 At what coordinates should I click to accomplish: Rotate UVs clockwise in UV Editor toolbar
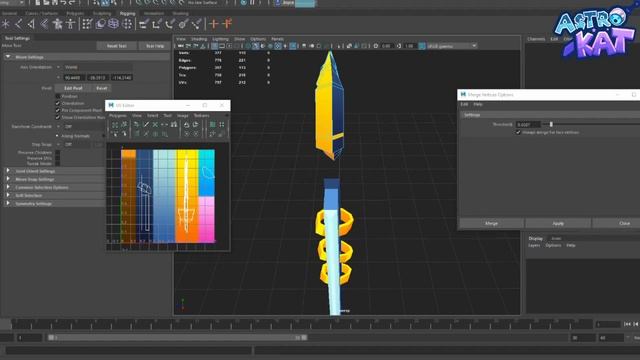tap(196, 124)
